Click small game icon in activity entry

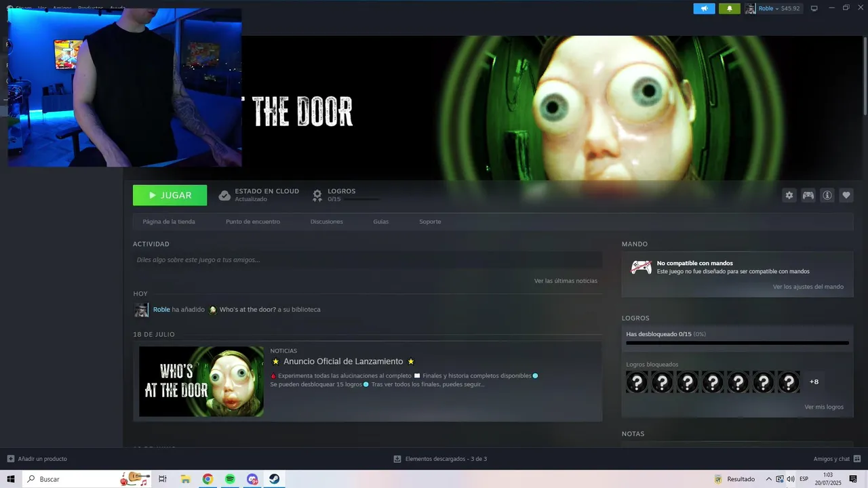[x=212, y=310]
